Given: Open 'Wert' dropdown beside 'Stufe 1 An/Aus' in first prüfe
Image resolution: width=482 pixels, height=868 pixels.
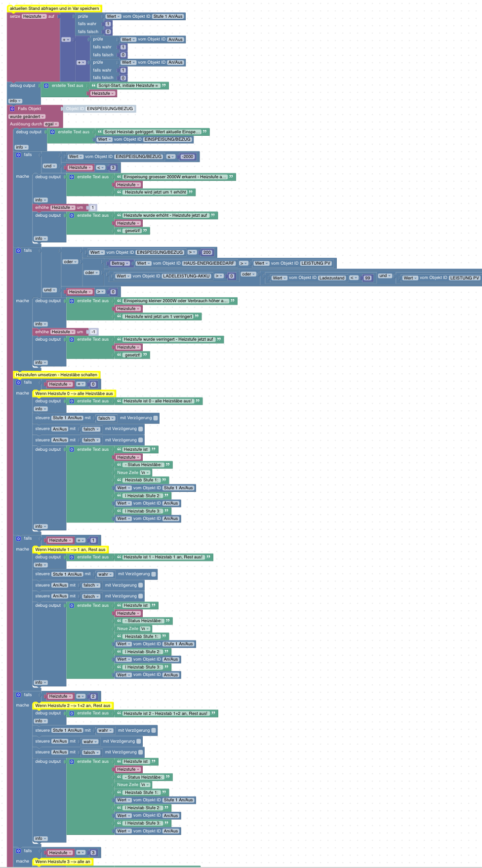Looking at the screenshot, I should pos(114,16).
